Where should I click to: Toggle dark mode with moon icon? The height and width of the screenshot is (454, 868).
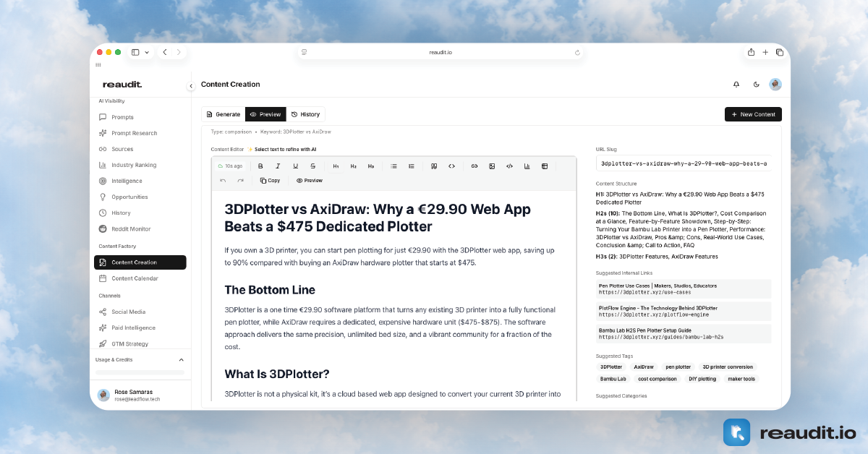757,85
